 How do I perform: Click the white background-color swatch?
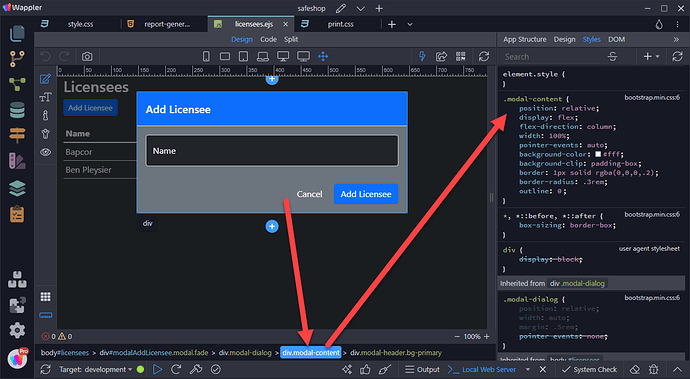click(598, 155)
